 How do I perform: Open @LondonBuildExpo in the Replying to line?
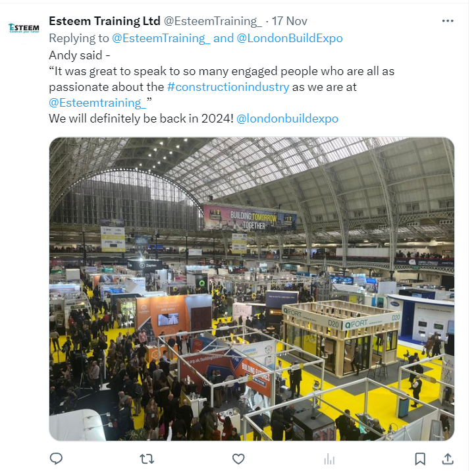tap(290, 38)
